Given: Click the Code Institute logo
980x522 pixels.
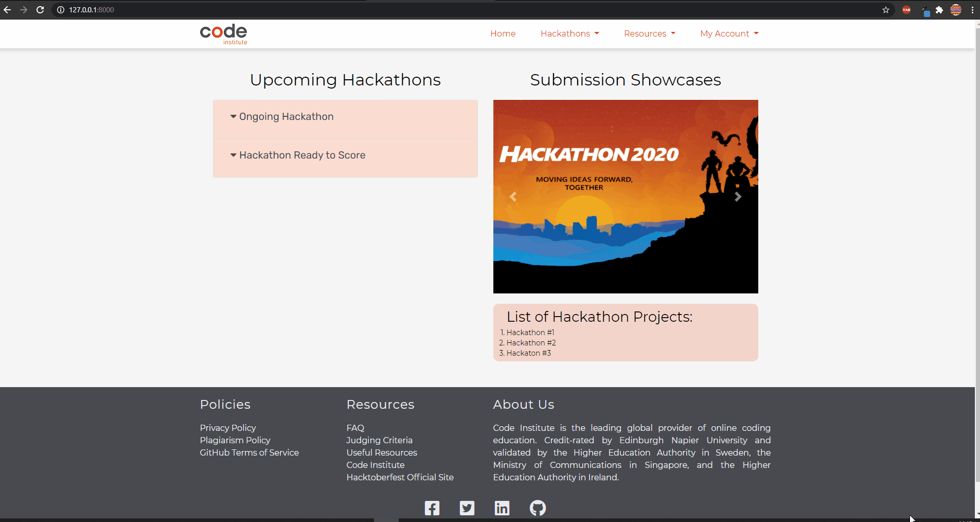Looking at the screenshot, I should click(224, 34).
